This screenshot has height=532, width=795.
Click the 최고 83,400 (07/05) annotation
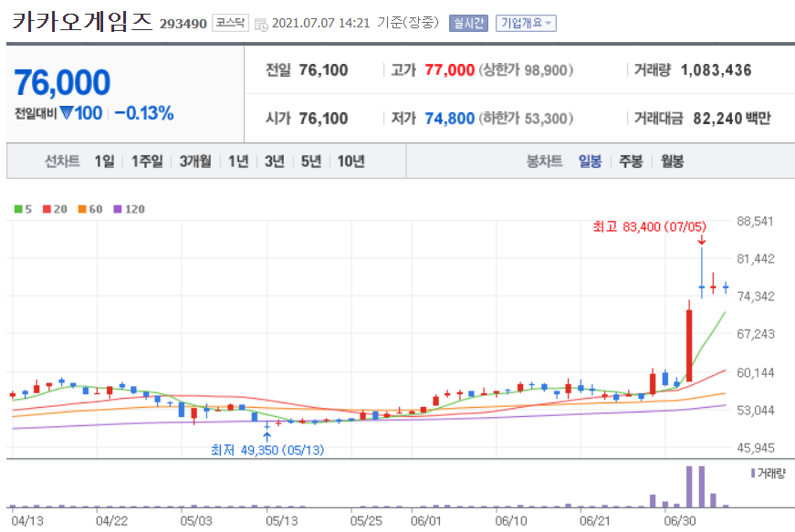650,226
